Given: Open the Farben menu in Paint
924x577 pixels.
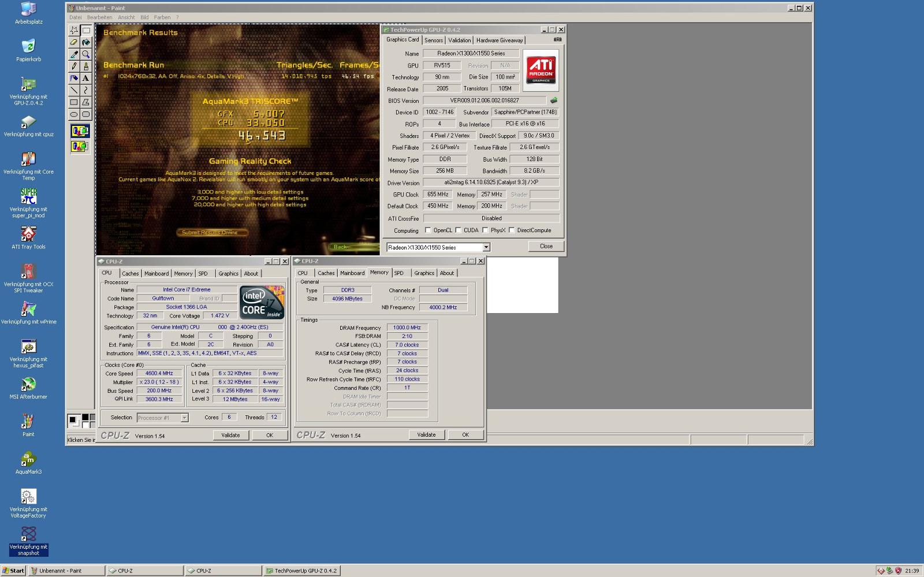Looking at the screenshot, I should tap(162, 17).
